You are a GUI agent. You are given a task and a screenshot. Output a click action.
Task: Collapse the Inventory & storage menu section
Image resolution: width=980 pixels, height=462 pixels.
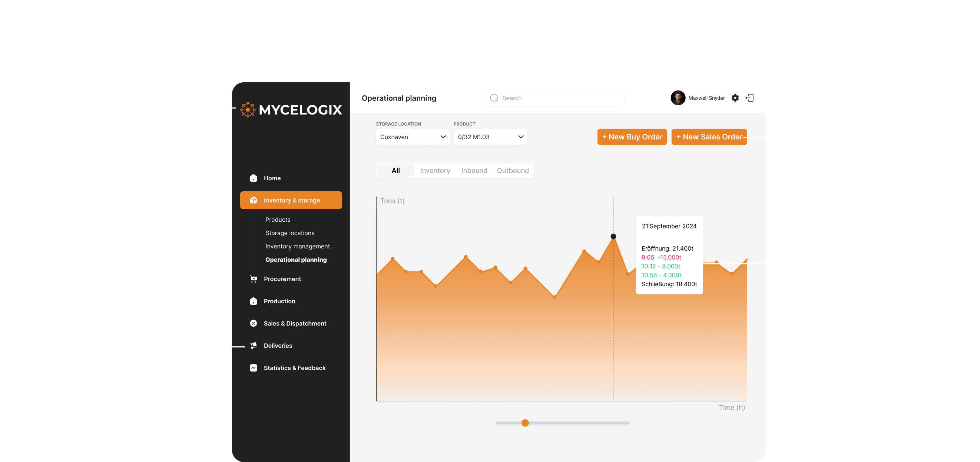291,201
